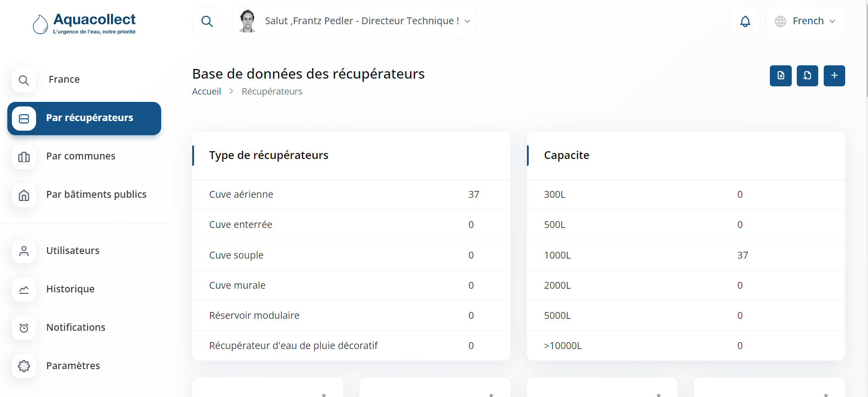Image resolution: width=868 pixels, height=397 pixels.
Task: Click the Historique chart icon
Action: click(24, 289)
